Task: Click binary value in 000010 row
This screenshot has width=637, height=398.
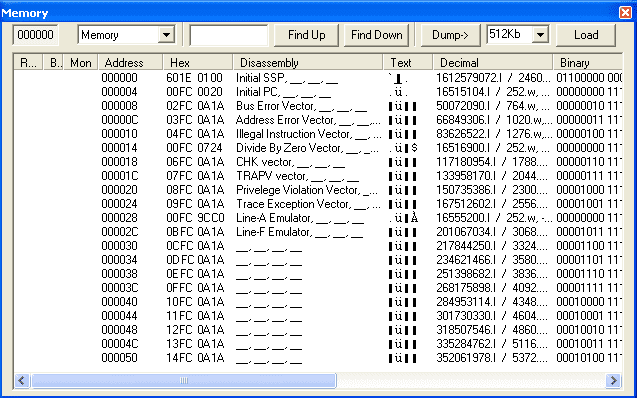Action: click(589, 134)
